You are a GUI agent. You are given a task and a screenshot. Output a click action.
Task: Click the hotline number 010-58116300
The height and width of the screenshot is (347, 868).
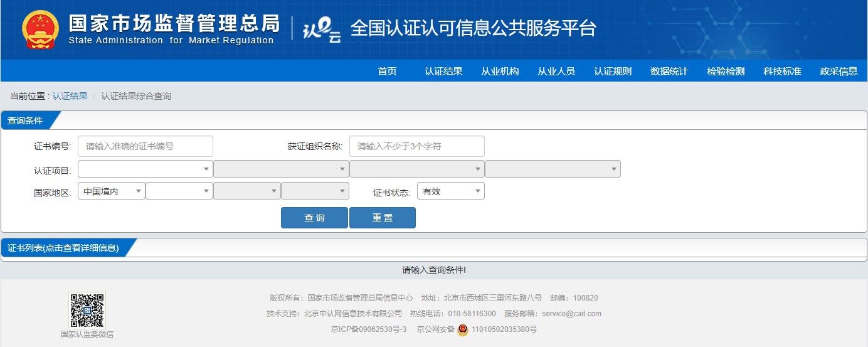pos(470,314)
